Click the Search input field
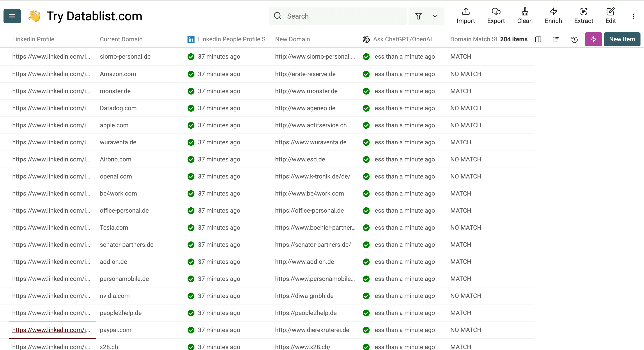This screenshot has height=350, width=644. [343, 16]
